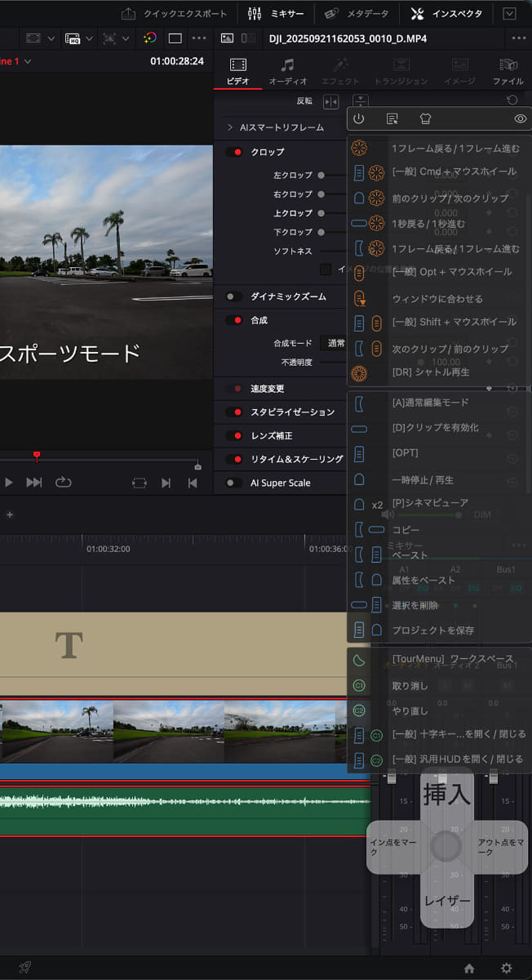Expand the top-right toolbar dropdown arrow
This screenshot has width=532, height=980.
(x=510, y=14)
